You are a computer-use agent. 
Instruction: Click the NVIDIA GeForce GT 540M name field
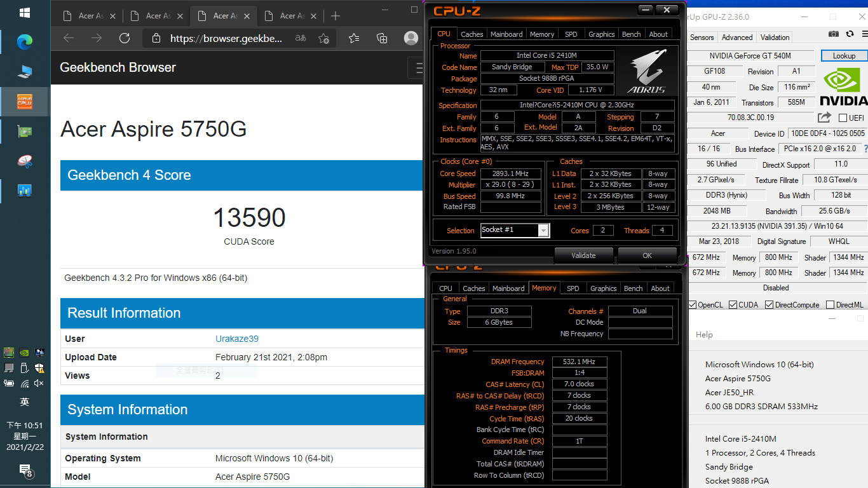(750, 56)
